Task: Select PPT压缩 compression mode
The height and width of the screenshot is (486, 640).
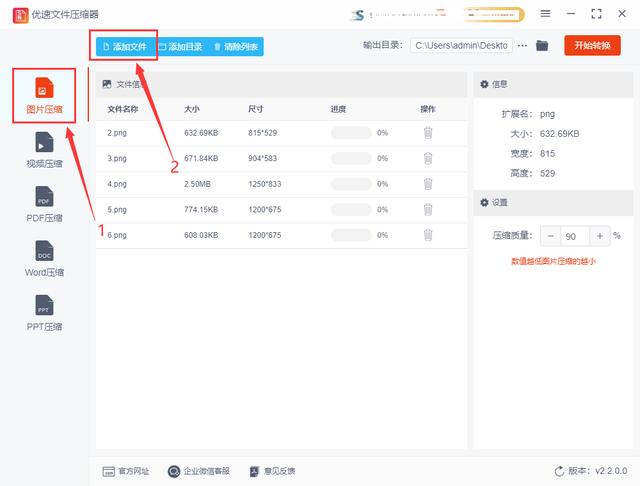Action: pos(44,313)
